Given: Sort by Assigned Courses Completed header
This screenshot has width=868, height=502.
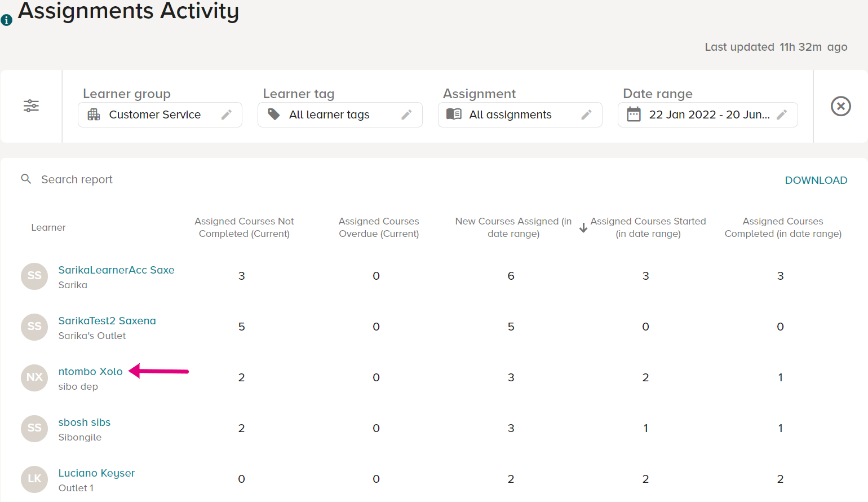Looking at the screenshot, I should point(783,227).
